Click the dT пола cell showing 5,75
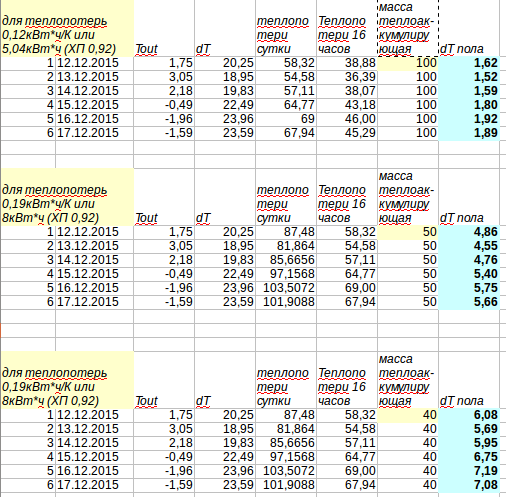Image resolution: width=506 pixels, height=497 pixels. (x=469, y=288)
